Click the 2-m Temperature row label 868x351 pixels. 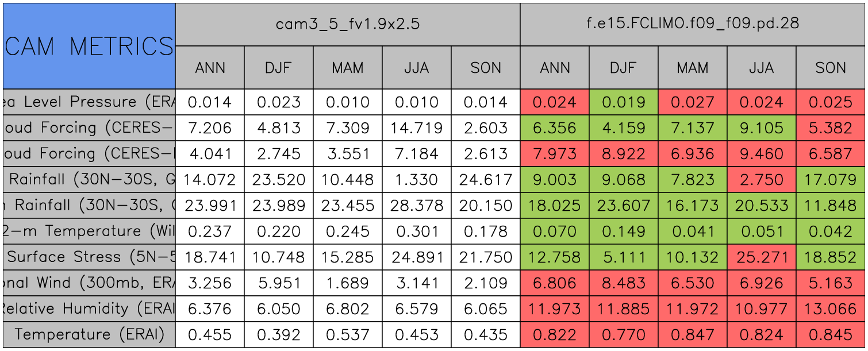pos(89,231)
